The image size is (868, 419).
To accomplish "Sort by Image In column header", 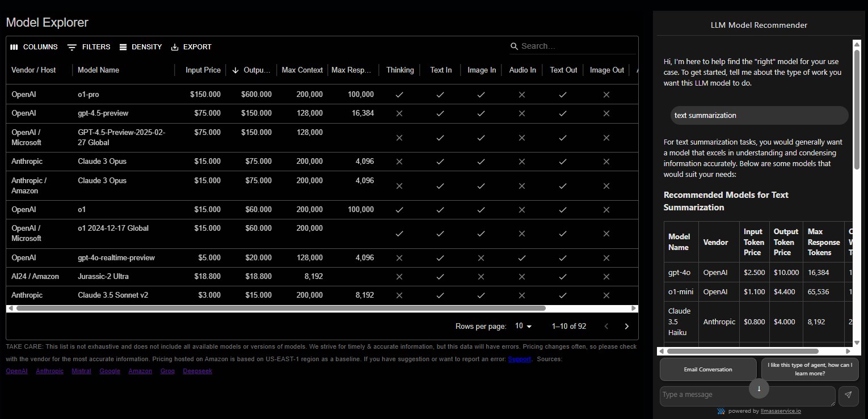I will 482,70.
